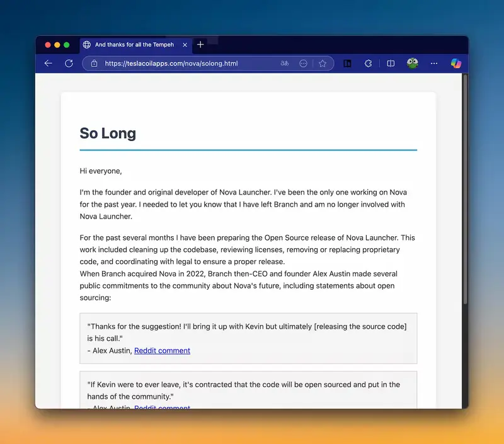Click the red close window button
This screenshot has width=504, height=444.
[x=48, y=45]
